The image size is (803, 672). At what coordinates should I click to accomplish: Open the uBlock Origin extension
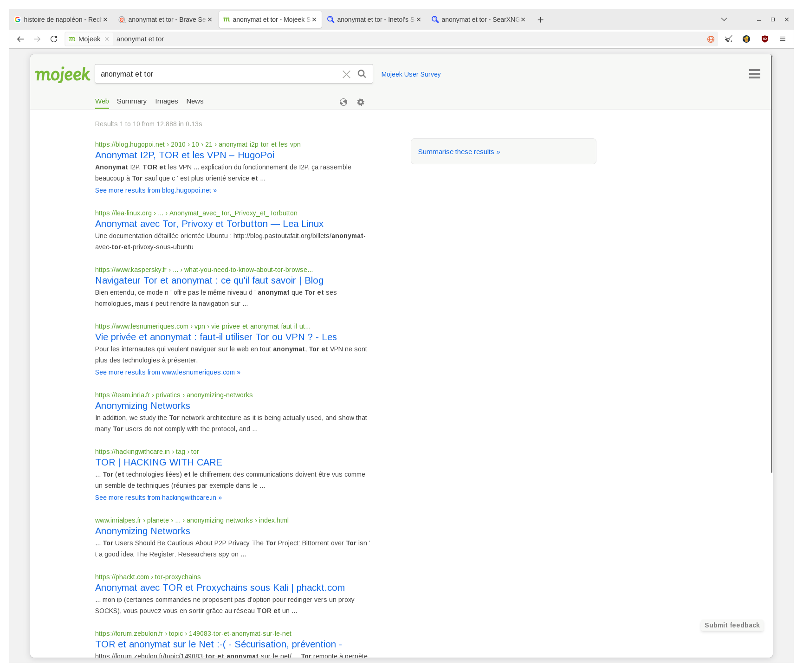764,39
